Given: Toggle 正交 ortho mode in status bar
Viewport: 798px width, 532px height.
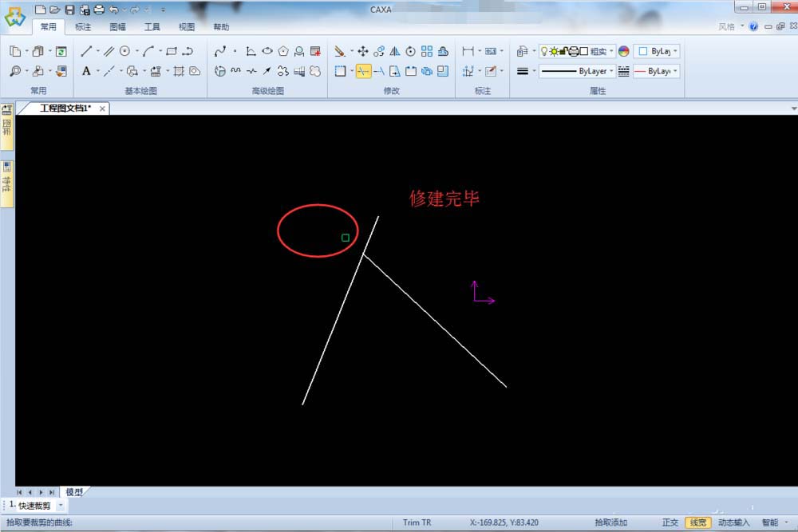Looking at the screenshot, I should click(x=671, y=522).
